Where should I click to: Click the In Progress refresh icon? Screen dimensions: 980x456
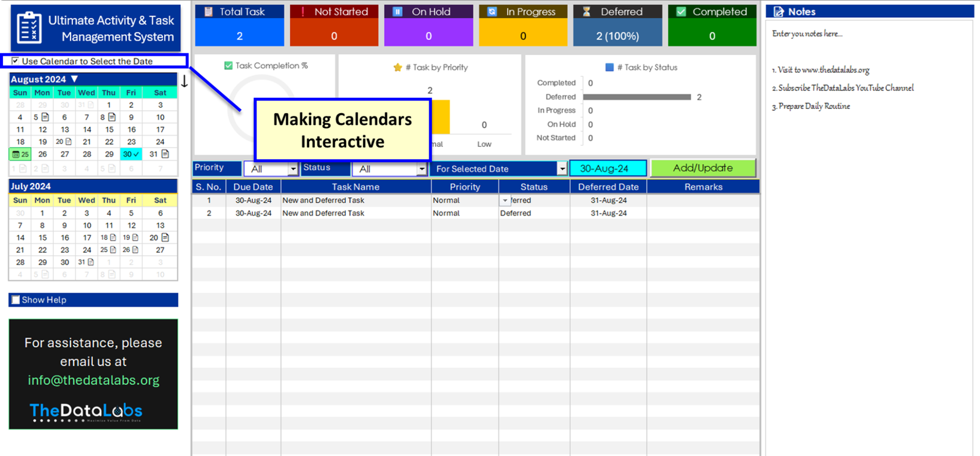[492, 12]
